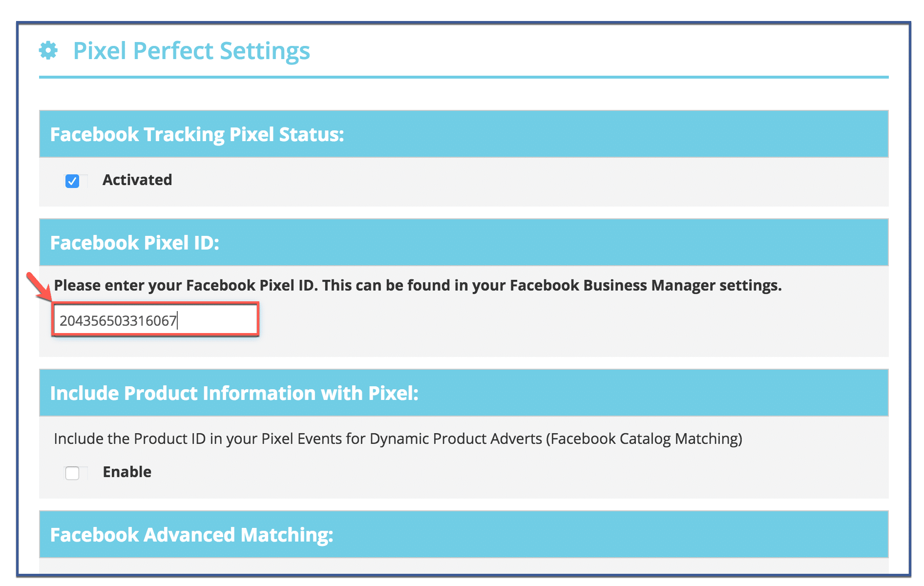Click the blue divider line under the title

(x=463, y=77)
